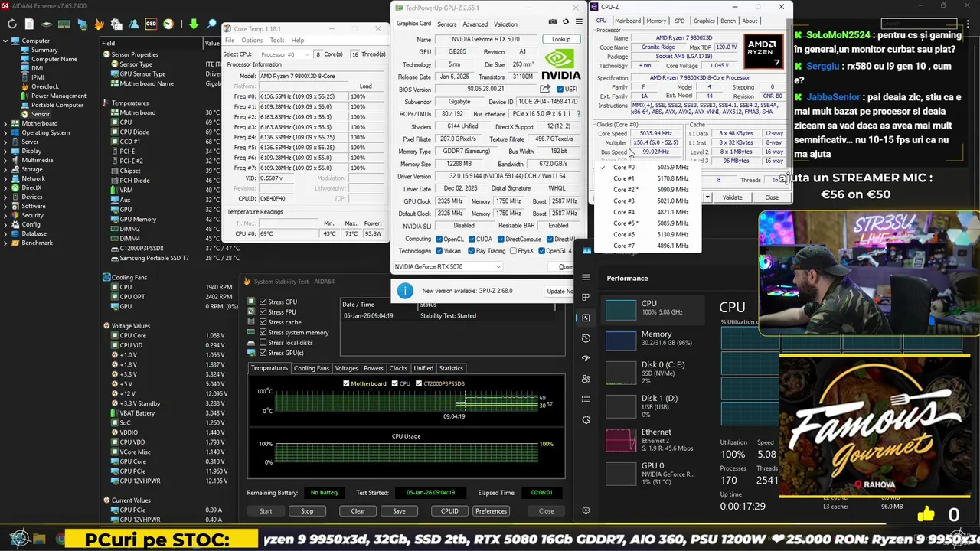Click Update Now in the GPU-Z notice
The height and width of the screenshot is (551, 980).
pos(560,291)
